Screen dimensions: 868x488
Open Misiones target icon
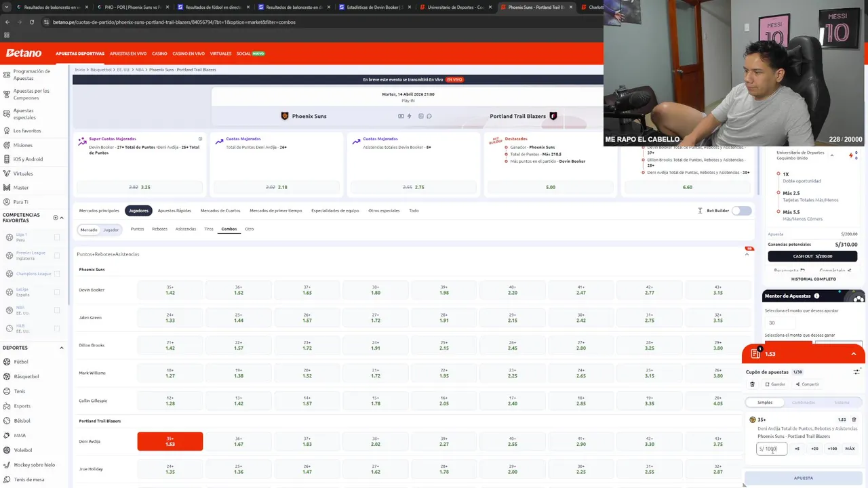[6, 145]
